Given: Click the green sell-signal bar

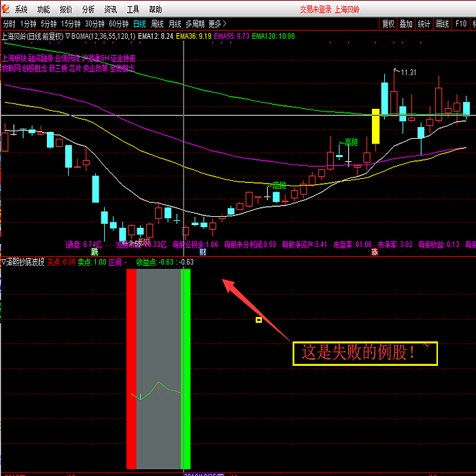Looking at the screenshot, I should 186,369.
